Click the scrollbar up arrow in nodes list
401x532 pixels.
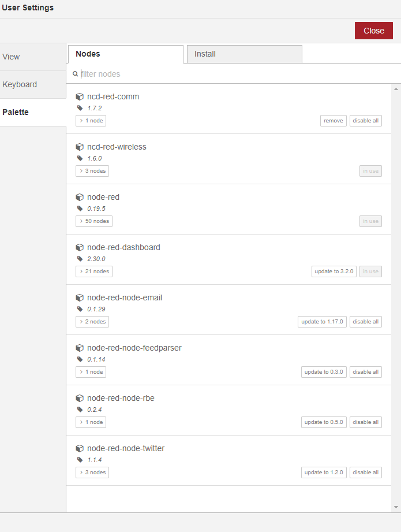tap(396, 89)
